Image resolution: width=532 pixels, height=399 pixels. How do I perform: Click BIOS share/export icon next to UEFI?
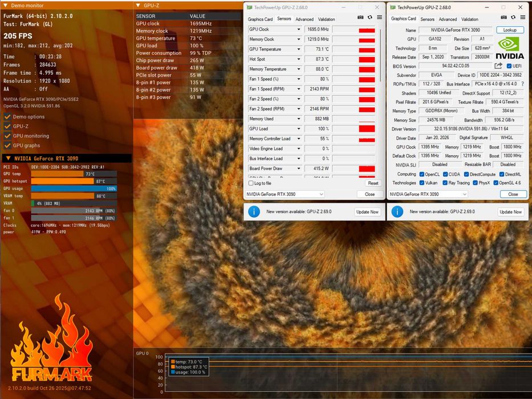[x=498, y=66]
